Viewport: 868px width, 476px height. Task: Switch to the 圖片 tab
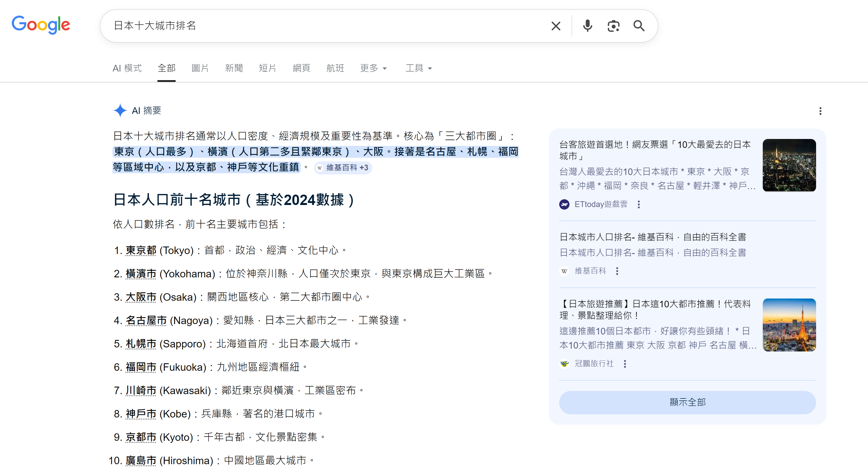pyautogui.click(x=200, y=68)
